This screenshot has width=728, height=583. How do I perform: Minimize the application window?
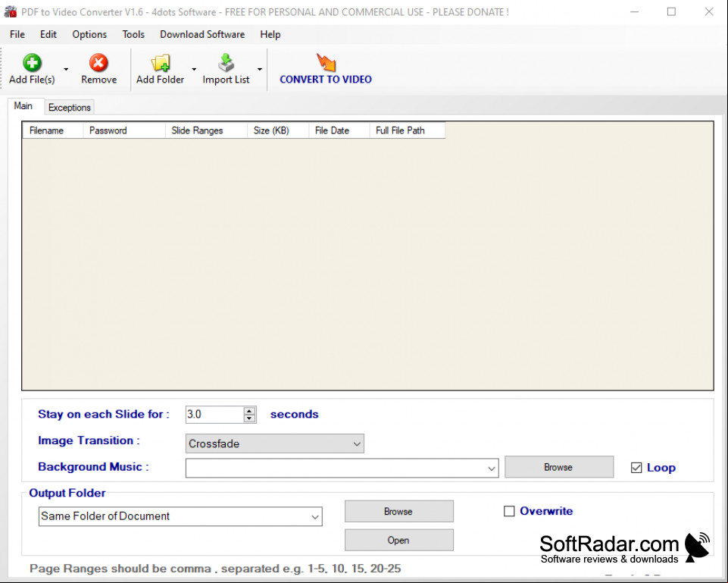635,11
